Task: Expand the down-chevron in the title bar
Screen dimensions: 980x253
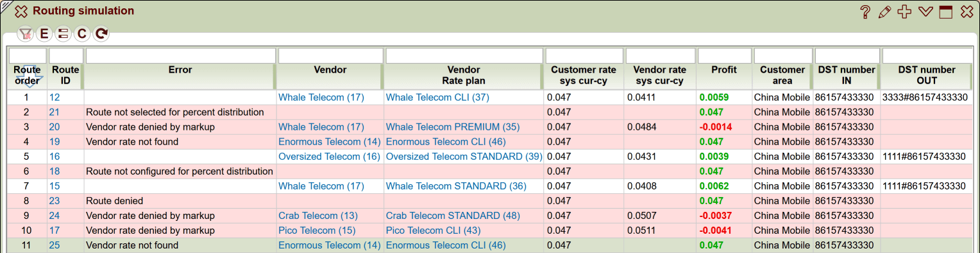Action: (x=925, y=12)
